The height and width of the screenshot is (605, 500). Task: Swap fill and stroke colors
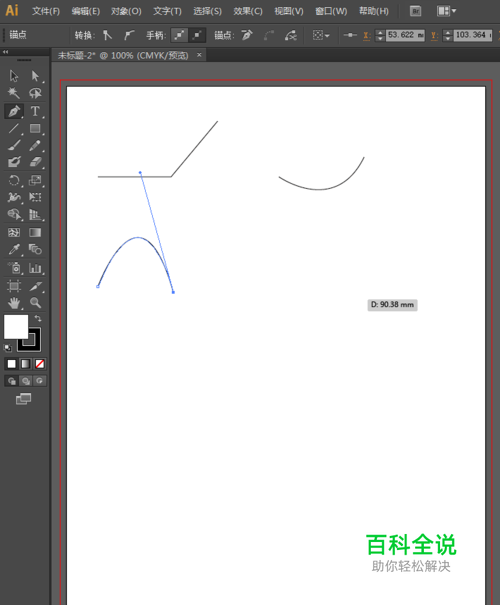click(38, 318)
